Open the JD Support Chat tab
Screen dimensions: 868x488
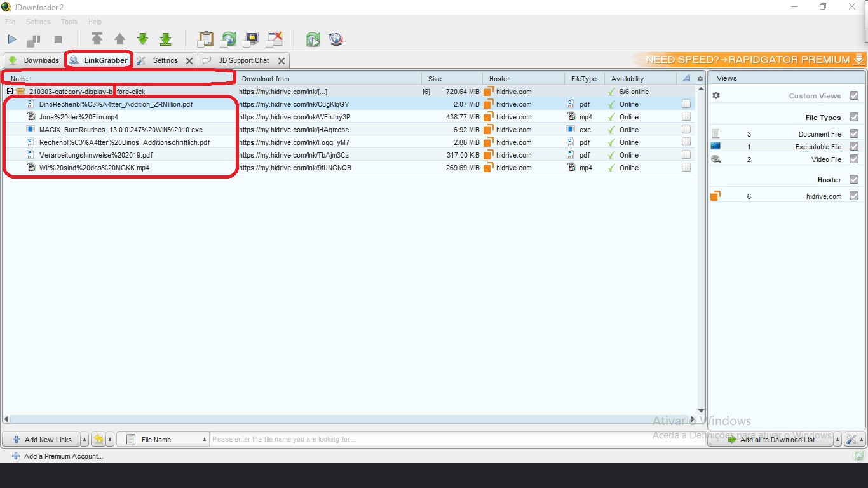coord(244,60)
